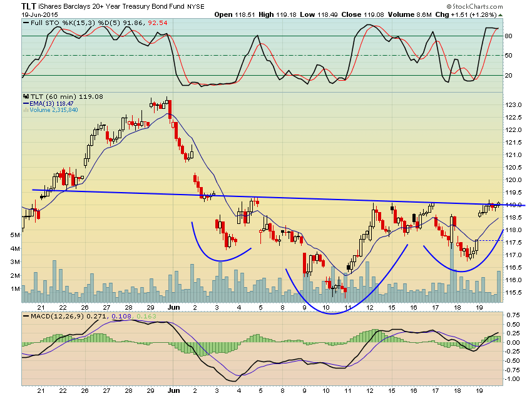Click the Jun label on the MACD panel date axis
This screenshot has height=396, width=532.
tap(174, 390)
